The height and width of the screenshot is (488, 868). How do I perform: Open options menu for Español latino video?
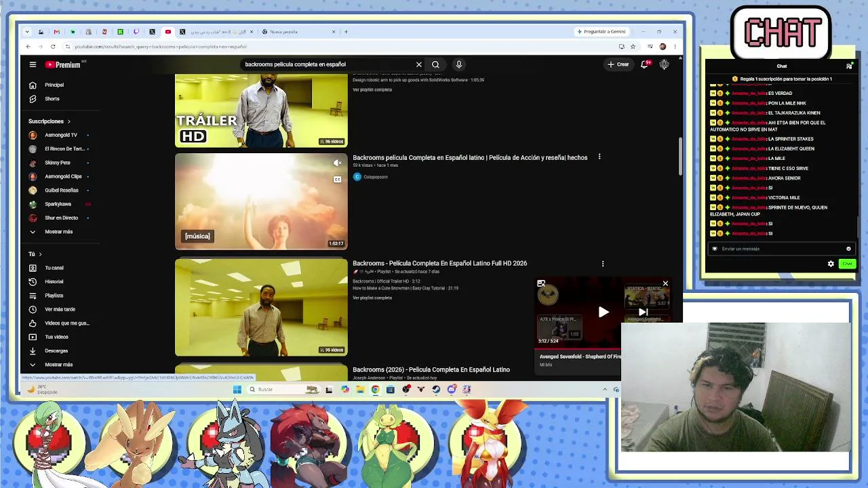pyautogui.click(x=599, y=157)
